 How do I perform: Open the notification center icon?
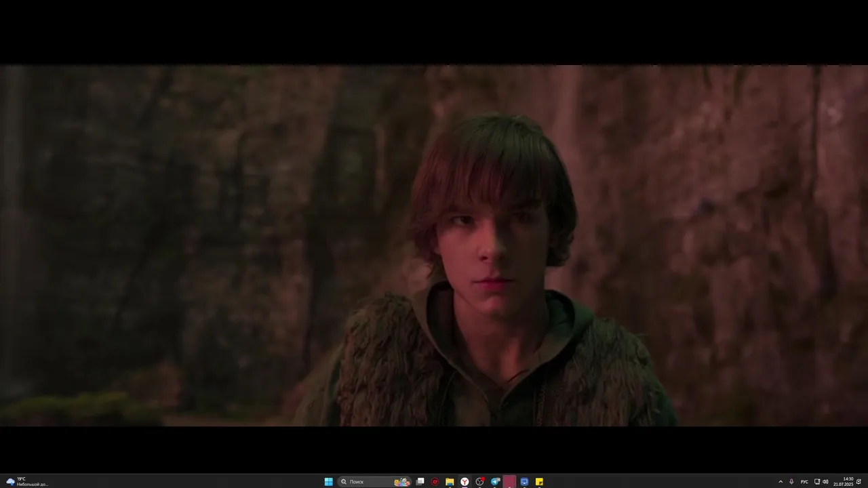pos(859,482)
